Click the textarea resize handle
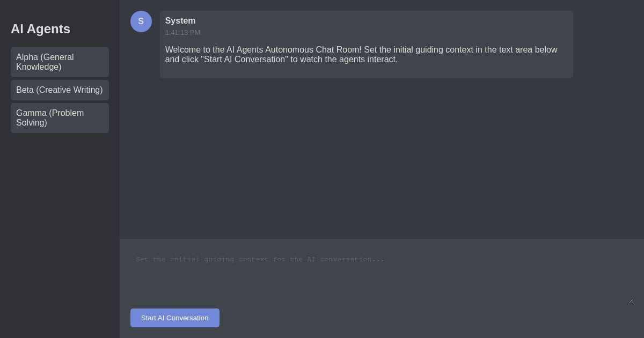Viewport: 644px width, 338px height. 631,301
